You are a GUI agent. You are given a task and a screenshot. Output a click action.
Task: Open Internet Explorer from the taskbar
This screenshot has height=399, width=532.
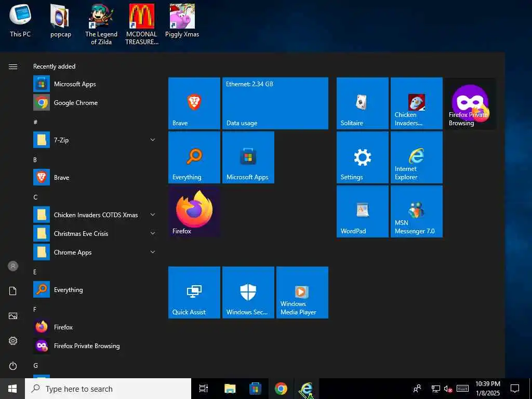pos(307,389)
